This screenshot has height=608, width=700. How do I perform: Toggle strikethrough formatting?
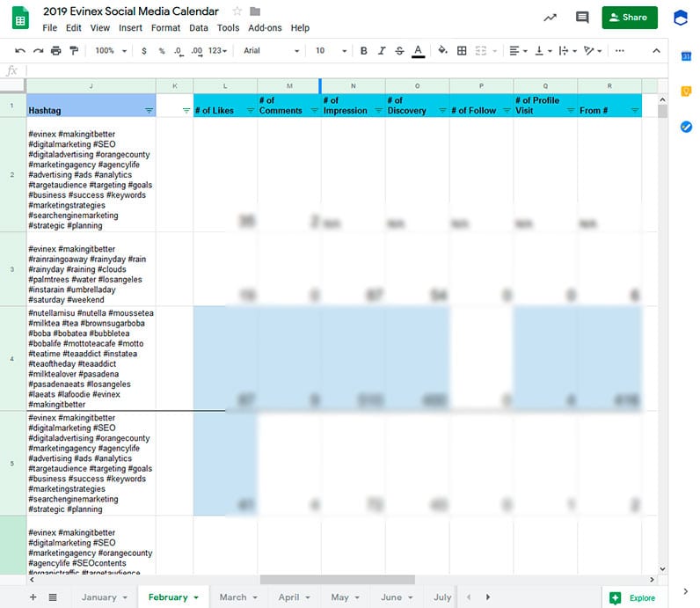(399, 51)
